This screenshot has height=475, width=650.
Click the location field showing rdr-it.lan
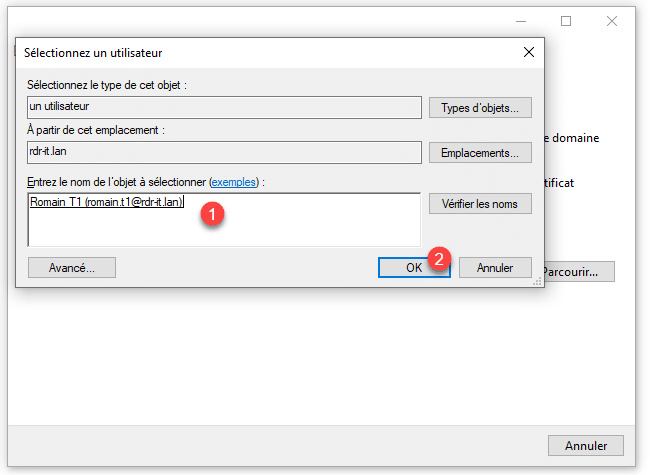click(224, 153)
